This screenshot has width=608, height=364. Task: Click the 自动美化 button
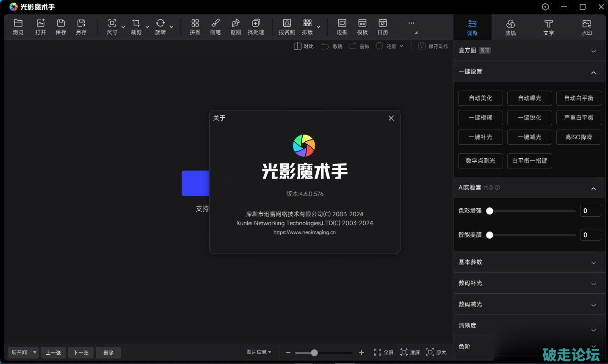click(480, 98)
